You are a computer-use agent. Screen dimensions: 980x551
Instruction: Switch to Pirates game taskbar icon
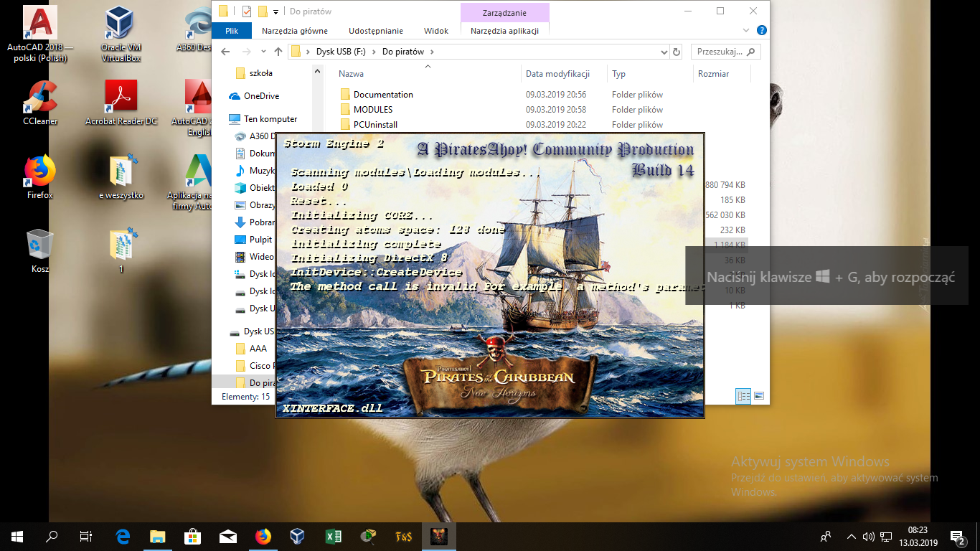coord(438,536)
